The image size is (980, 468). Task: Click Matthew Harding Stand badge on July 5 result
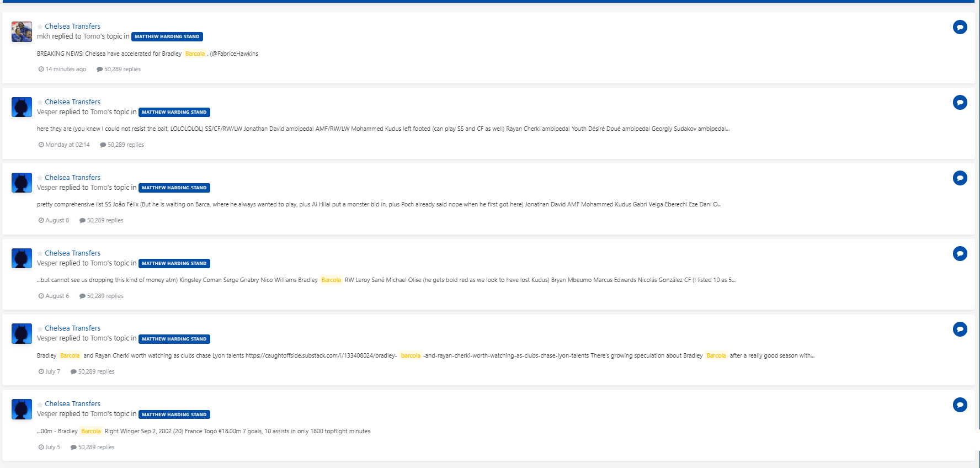(174, 414)
